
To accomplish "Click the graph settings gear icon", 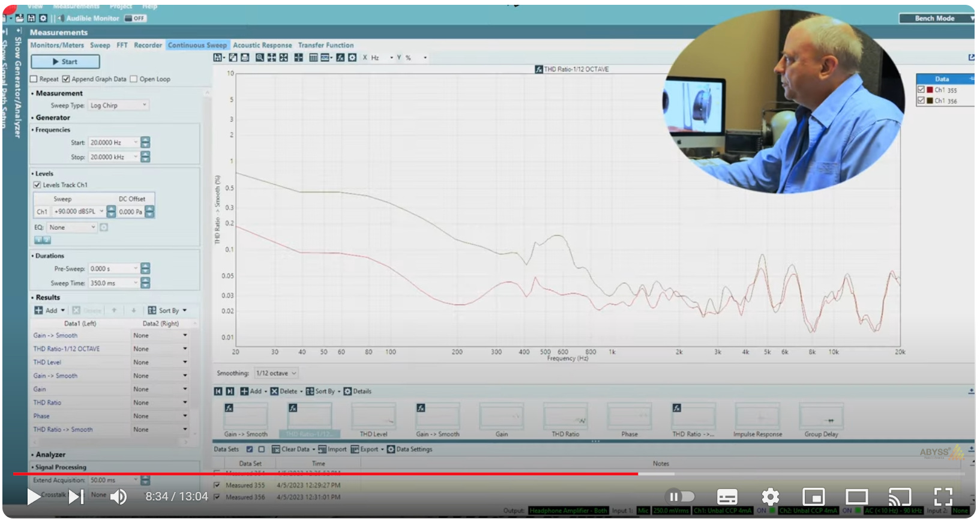I will click(352, 58).
